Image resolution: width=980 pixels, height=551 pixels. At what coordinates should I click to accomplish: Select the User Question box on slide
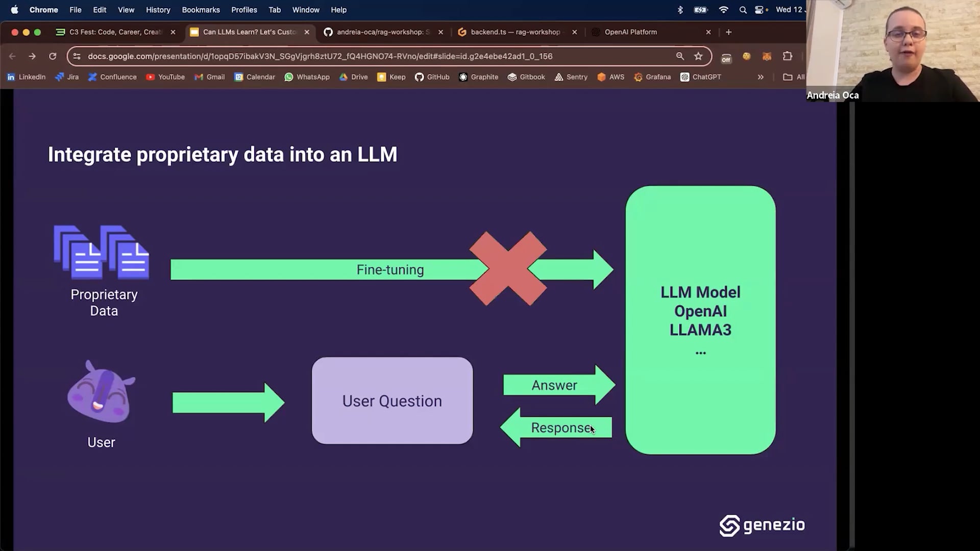pos(392,400)
